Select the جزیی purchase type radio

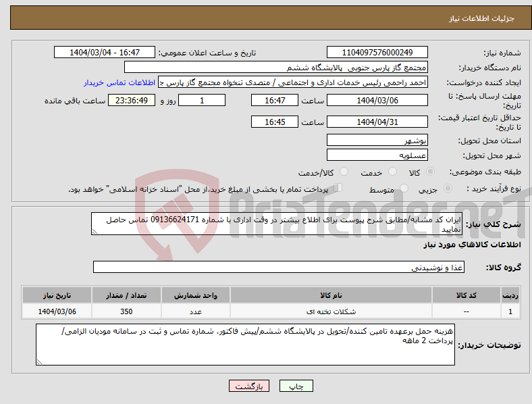click(x=448, y=188)
